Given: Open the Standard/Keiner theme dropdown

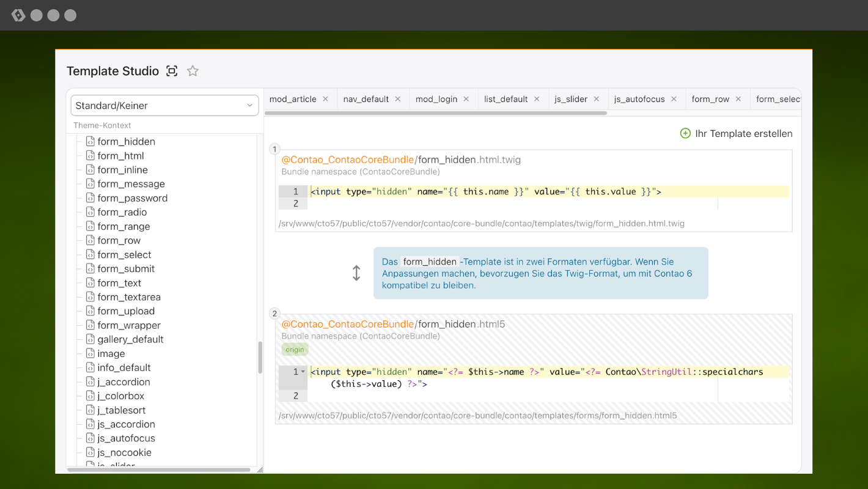Looking at the screenshot, I should (x=164, y=105).
